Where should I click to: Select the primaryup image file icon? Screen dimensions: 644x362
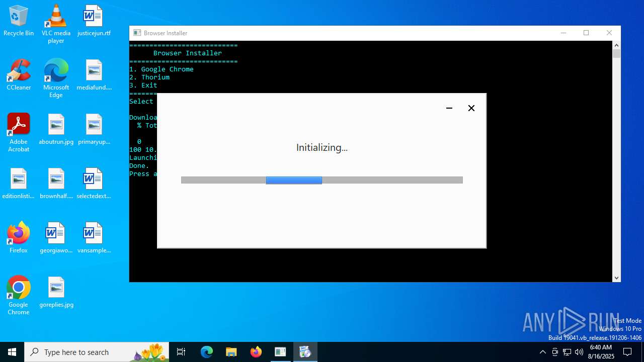click(x=94, y=130)
